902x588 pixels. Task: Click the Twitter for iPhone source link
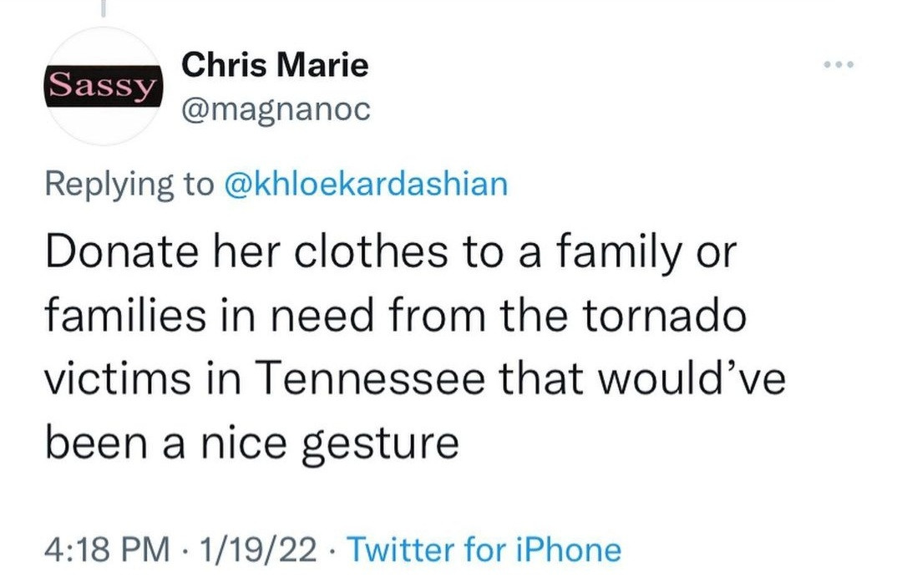pyautogui.click(x=484, y=550)
